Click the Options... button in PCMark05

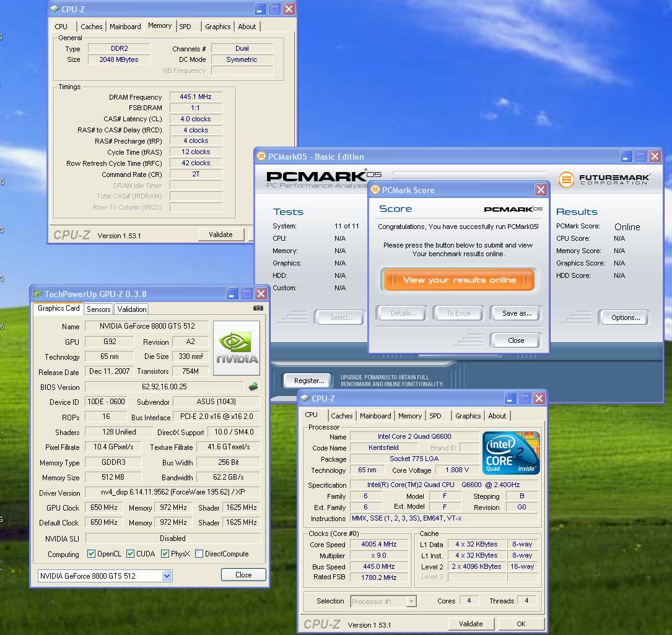[626, 317]
